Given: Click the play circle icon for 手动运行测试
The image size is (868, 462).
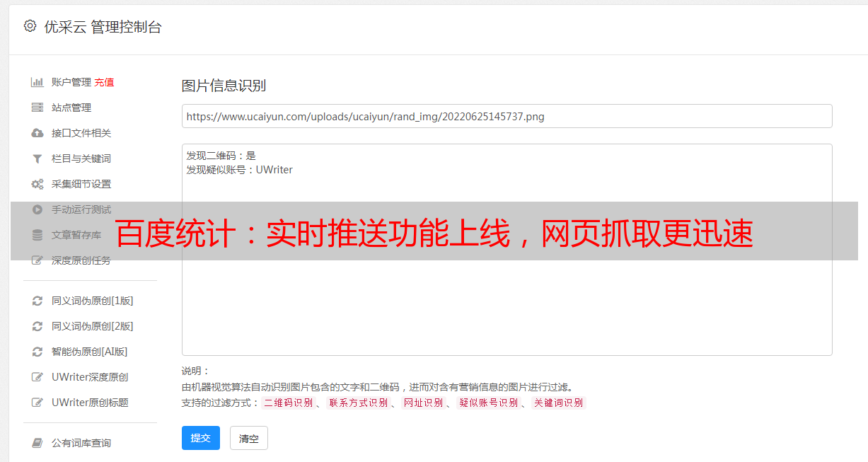Looking at the screenshot, I should coord(37,209).
